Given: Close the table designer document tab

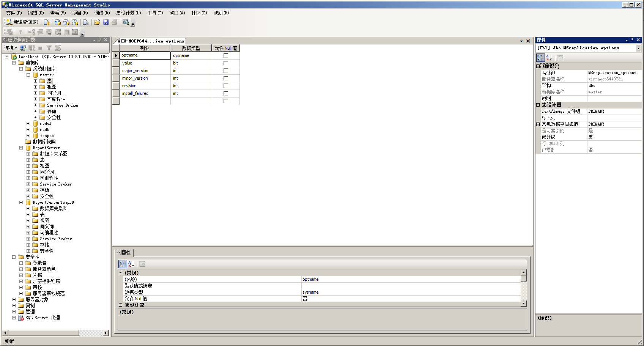Looking at the screenshot, I should pos(528,41).
